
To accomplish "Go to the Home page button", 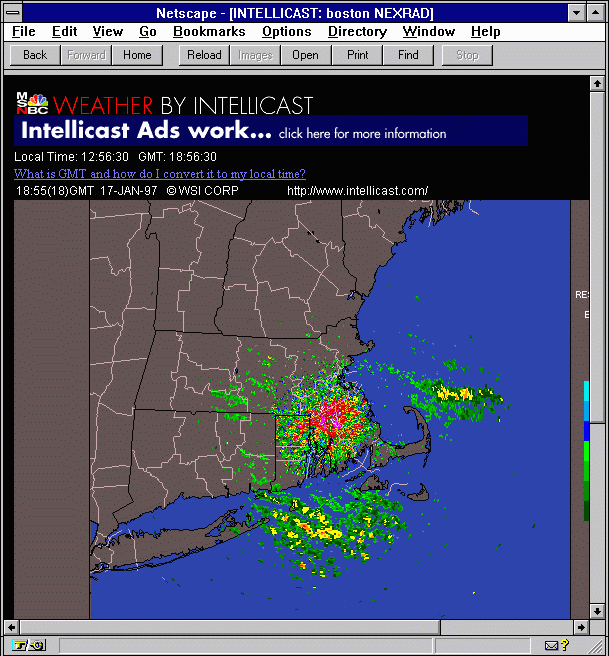I will click(x=137, y=55).
